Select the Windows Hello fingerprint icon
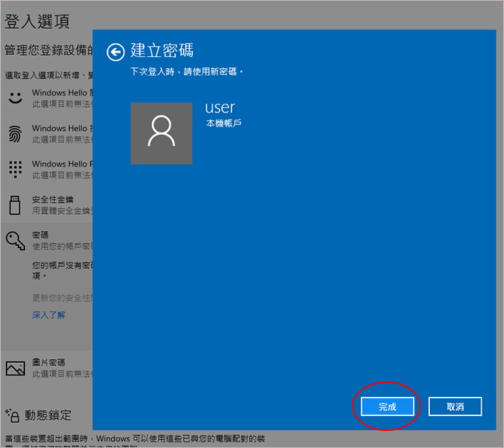 click(x=15, y=133)
